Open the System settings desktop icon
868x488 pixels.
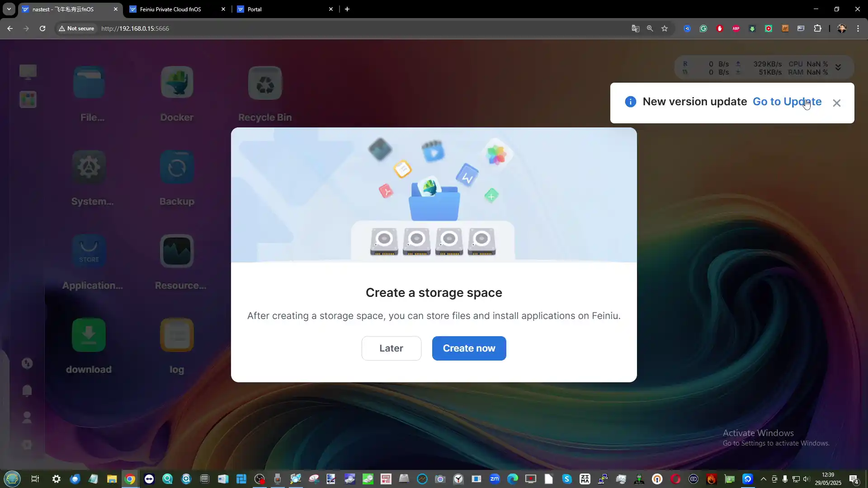[x=89, y=167]
